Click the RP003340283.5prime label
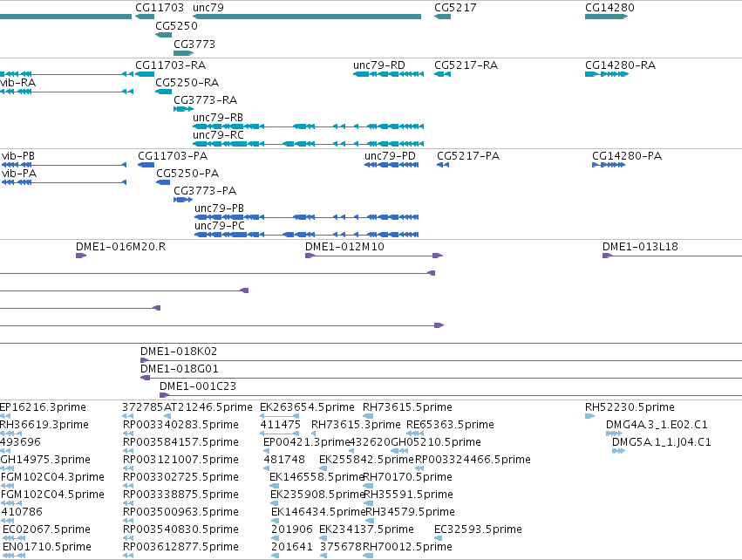The width and height of the screenshot is (742, 560). (x=180, y=425)
